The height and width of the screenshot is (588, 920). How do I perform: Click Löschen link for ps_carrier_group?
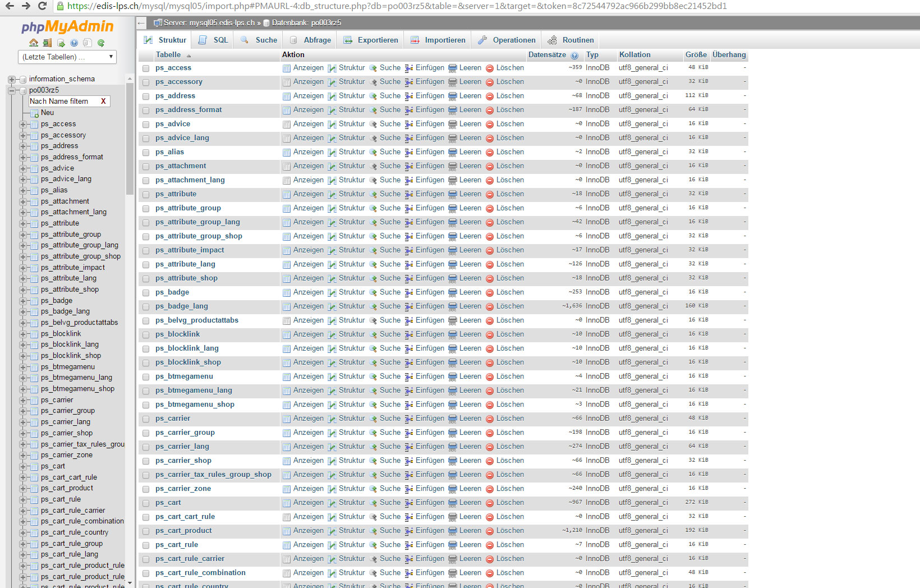coord(510,433)
